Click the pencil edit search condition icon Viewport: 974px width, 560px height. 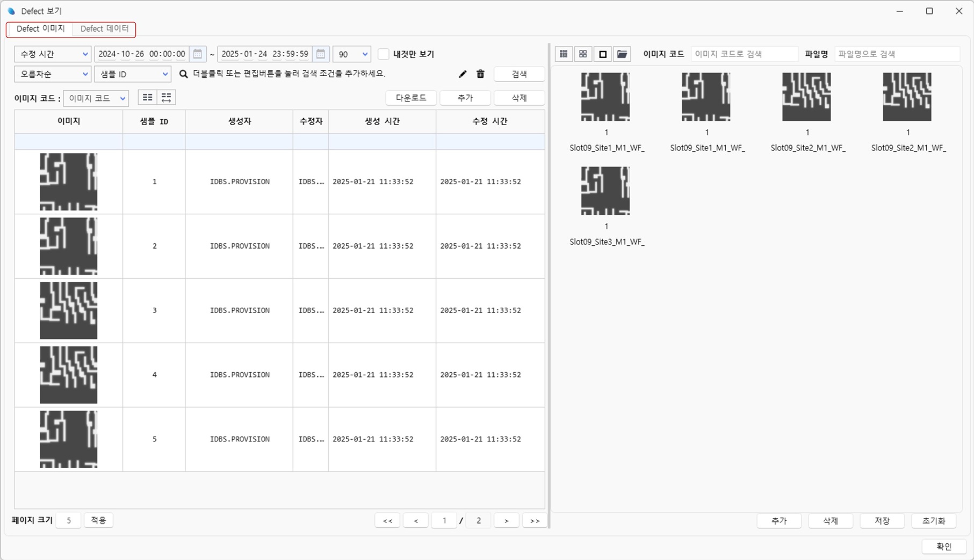(x=463, y=74)
